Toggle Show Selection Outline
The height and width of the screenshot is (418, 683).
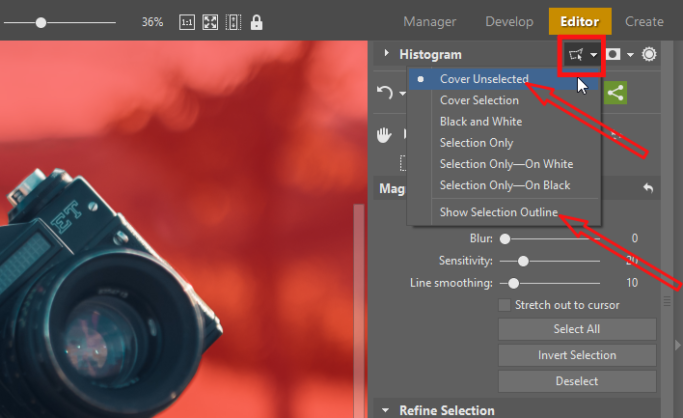pyautogui.click(x=504, y=212)
